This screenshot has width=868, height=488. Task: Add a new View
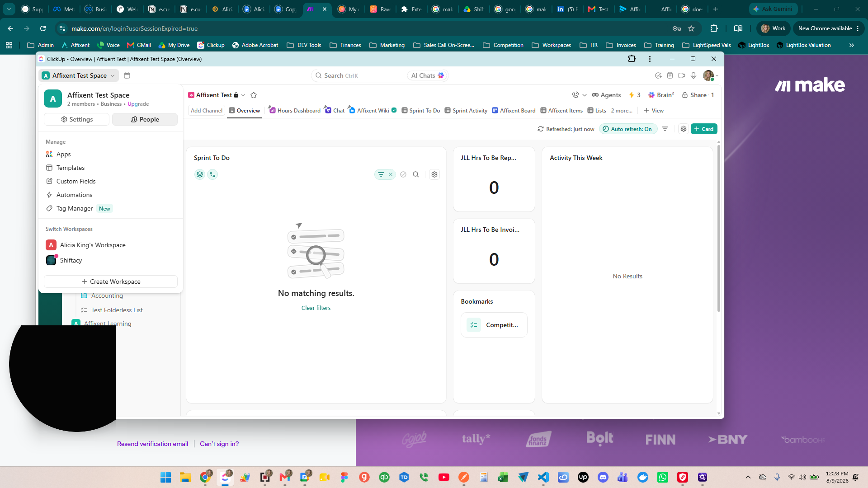[654, 110]
